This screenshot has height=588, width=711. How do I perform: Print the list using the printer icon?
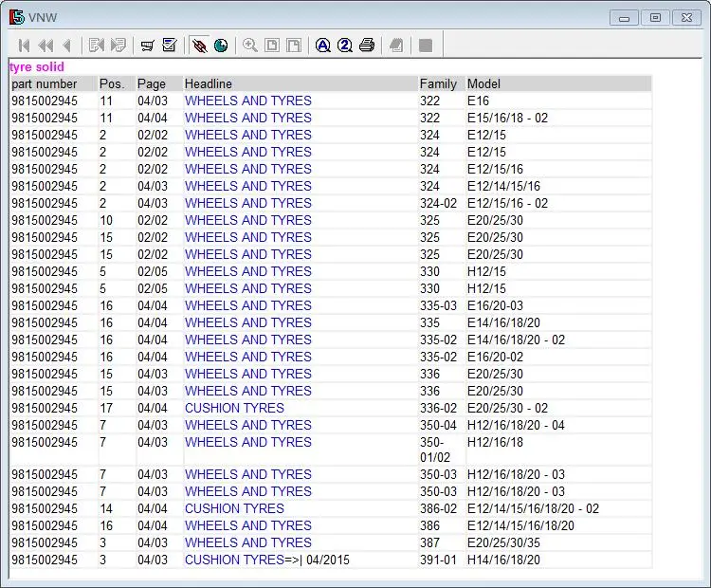click(367, 46)
